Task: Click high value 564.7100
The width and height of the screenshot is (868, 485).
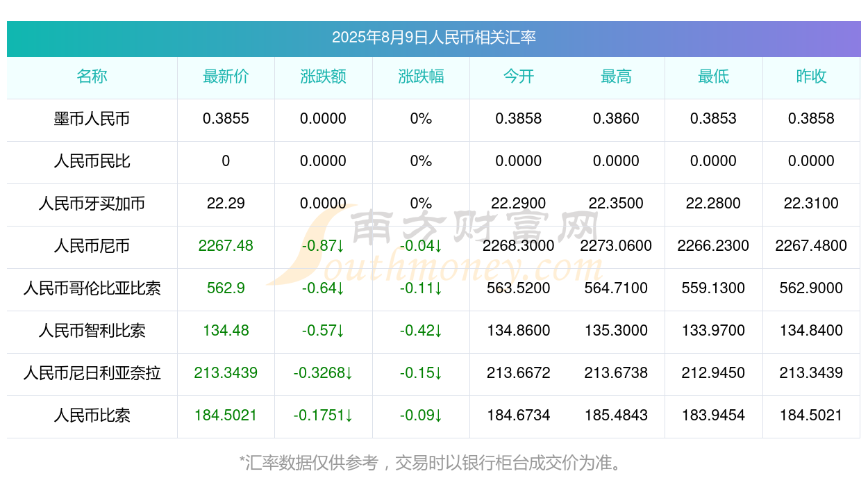Action: tap(616, 288)
